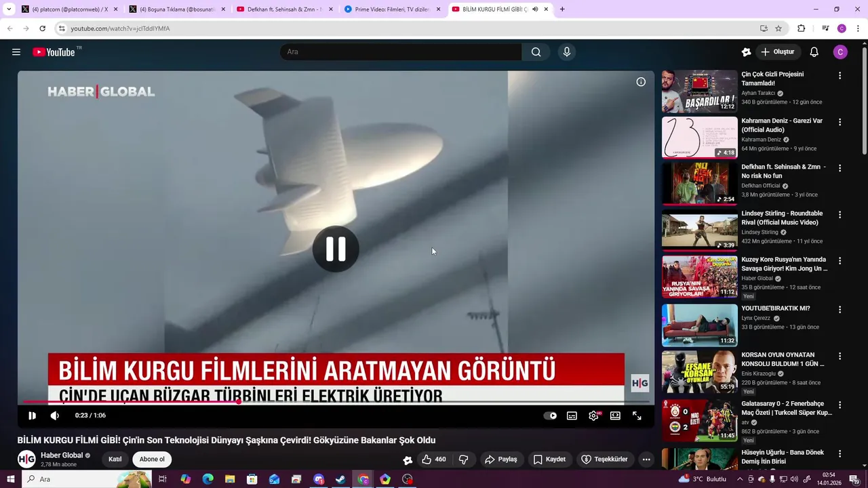This screenshot has height=488, width=868.
Task: Open Steam from the taskbar
Action: [x=340, y=479]
